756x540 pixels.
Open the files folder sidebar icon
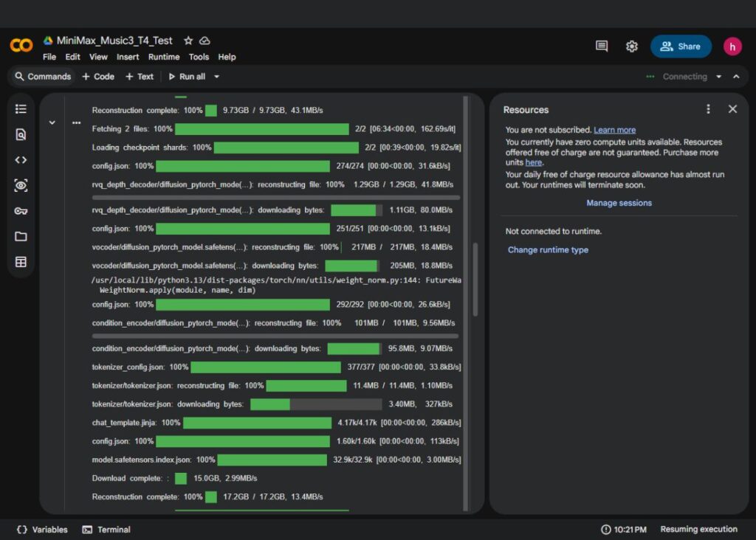(21, 237)
